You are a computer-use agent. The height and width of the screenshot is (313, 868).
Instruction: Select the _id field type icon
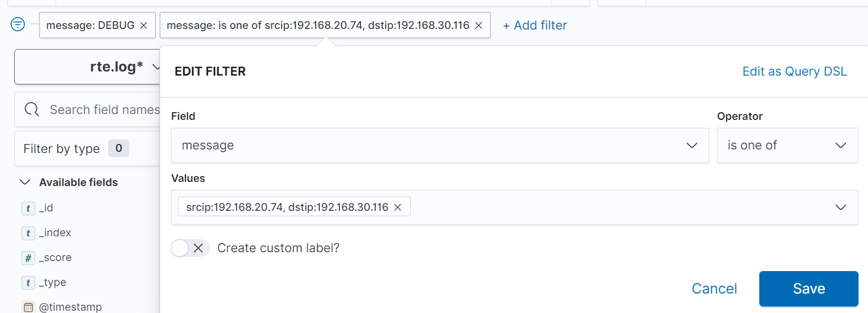pos(28,208)
